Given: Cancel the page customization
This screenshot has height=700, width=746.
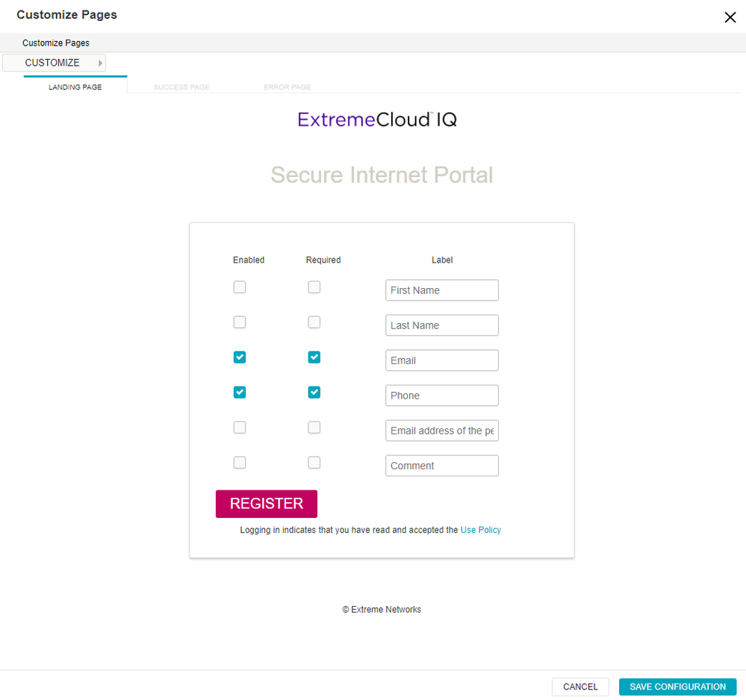Looking at the screenshot, I should point(580,687).
